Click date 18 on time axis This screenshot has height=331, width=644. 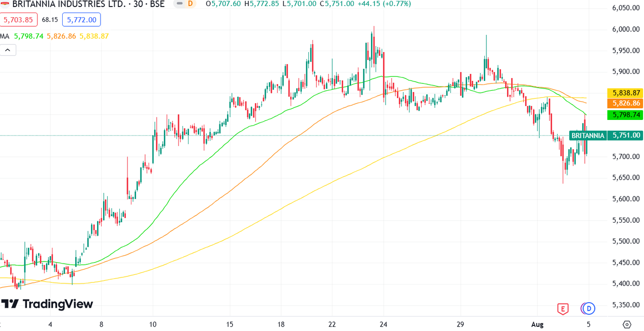[x=281, y=324]
